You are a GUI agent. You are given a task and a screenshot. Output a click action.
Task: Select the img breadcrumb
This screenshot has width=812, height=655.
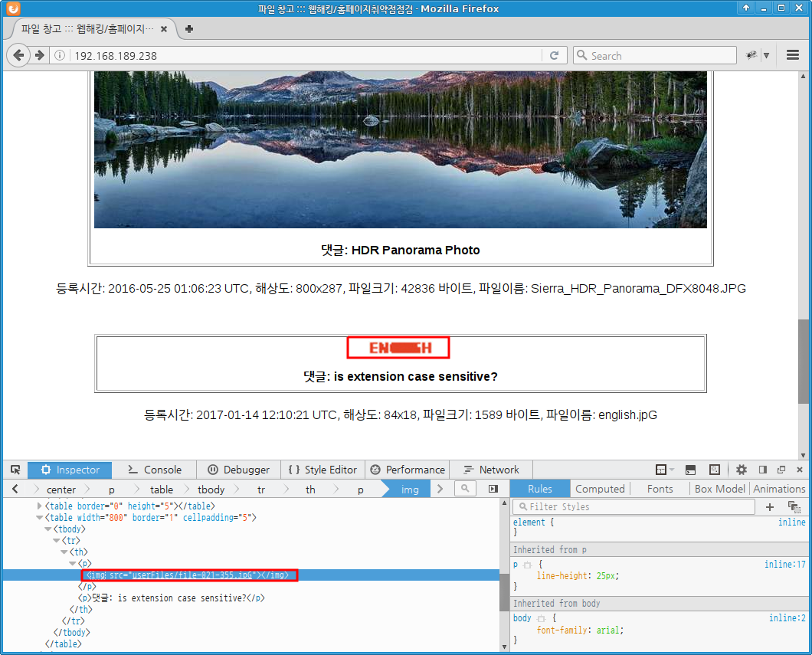point(410,490)
